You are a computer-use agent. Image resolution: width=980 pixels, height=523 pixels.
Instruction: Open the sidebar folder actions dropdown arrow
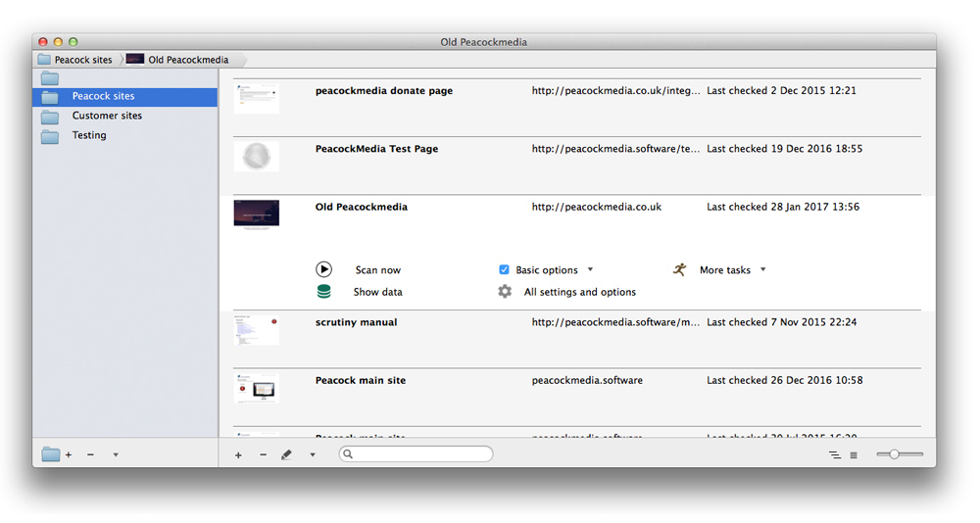[x=116, y=454]
